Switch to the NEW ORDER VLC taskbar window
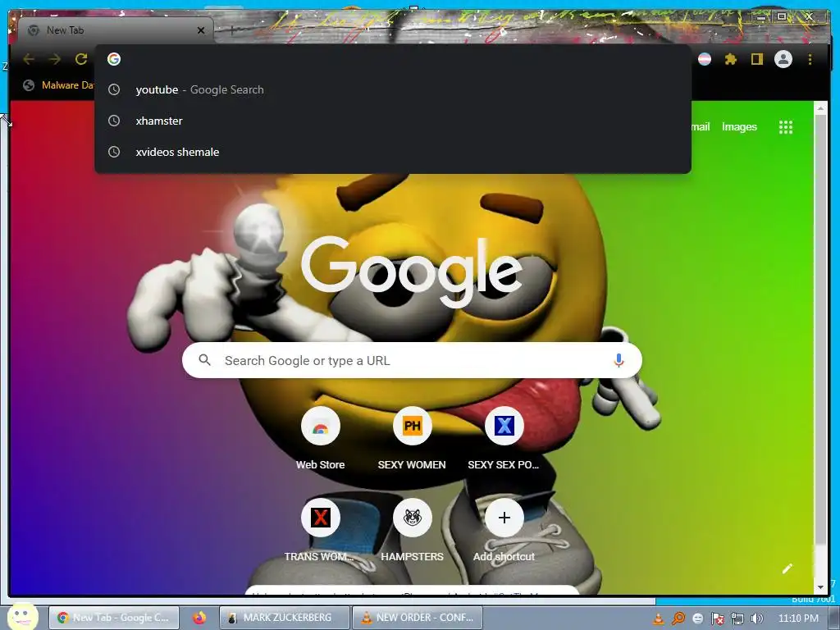This screenshot has width=840, height=630. pyautogui.click(x=418, y=618)
